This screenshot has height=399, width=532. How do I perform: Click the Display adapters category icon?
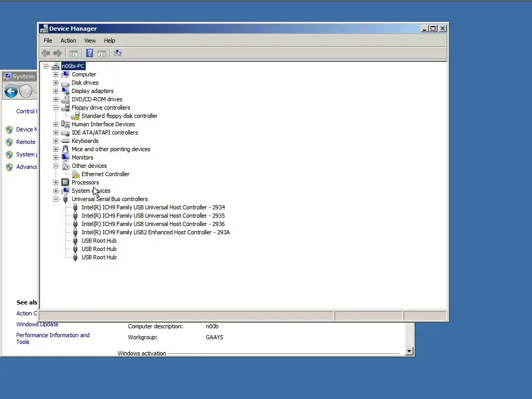(65, 91)
